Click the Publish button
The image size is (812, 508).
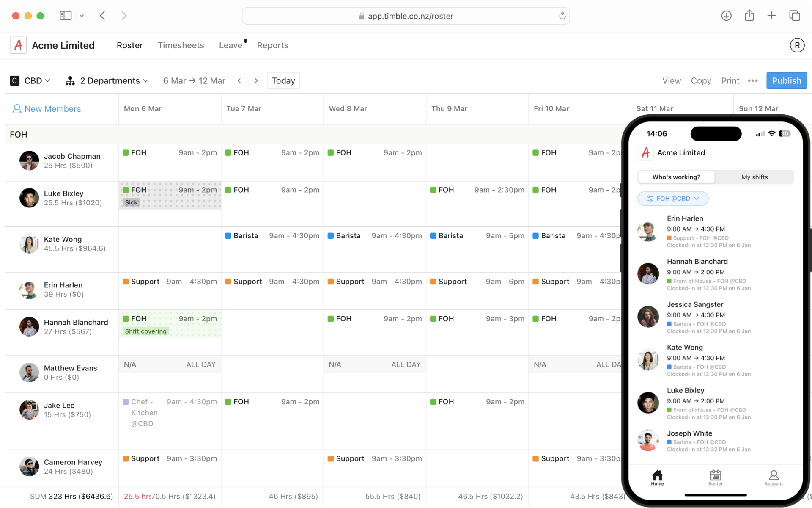click(786, 80)
